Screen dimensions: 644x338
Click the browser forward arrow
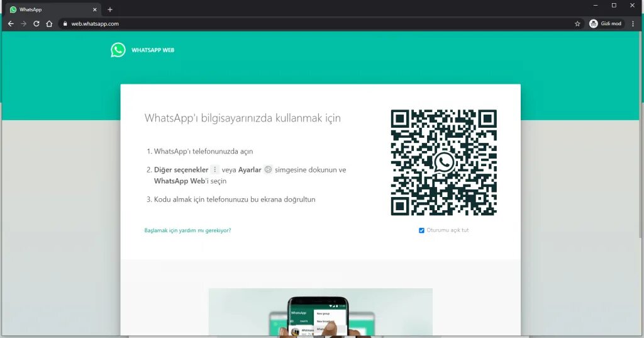(x=23, y=24)
